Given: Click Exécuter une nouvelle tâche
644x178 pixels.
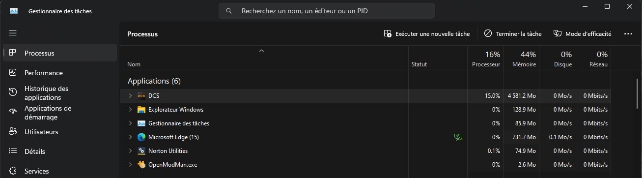Looking at the screenshot, I should [x=427, y=34].
